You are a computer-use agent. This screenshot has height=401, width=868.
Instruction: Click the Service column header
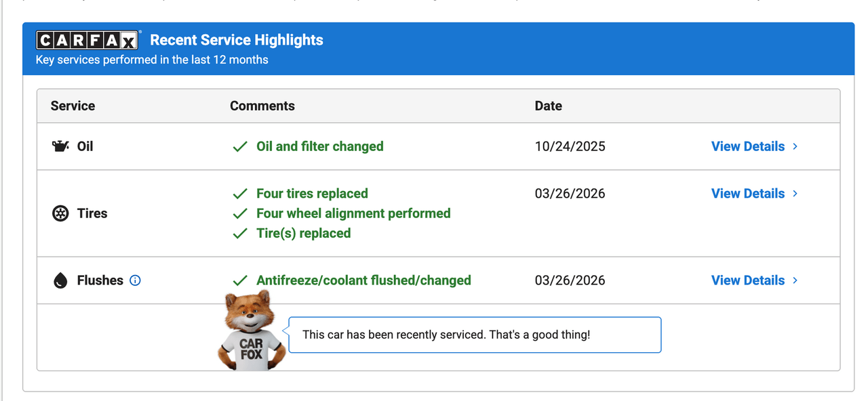coord(73,106)
